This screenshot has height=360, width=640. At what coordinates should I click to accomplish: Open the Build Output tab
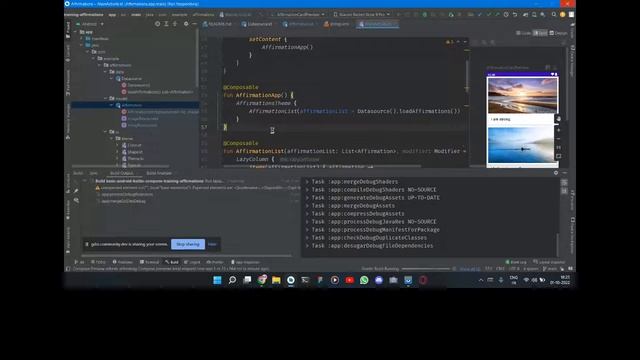(x=122, y=173)
